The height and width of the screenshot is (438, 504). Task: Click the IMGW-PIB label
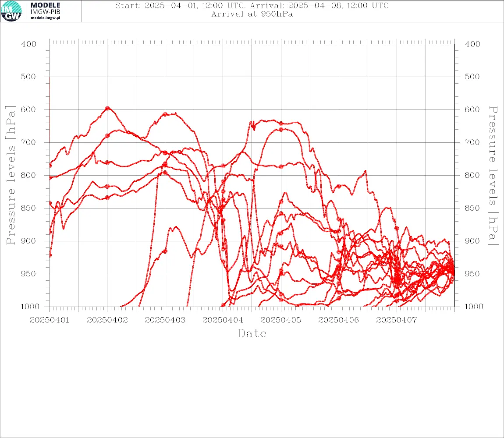[45, 12]
